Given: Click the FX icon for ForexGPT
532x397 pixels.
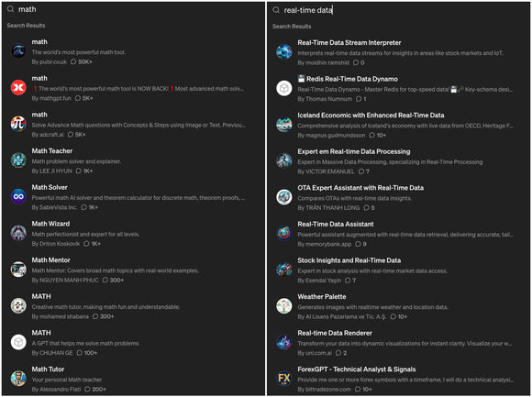Looking at the screenshot, I should pos(284,379).
